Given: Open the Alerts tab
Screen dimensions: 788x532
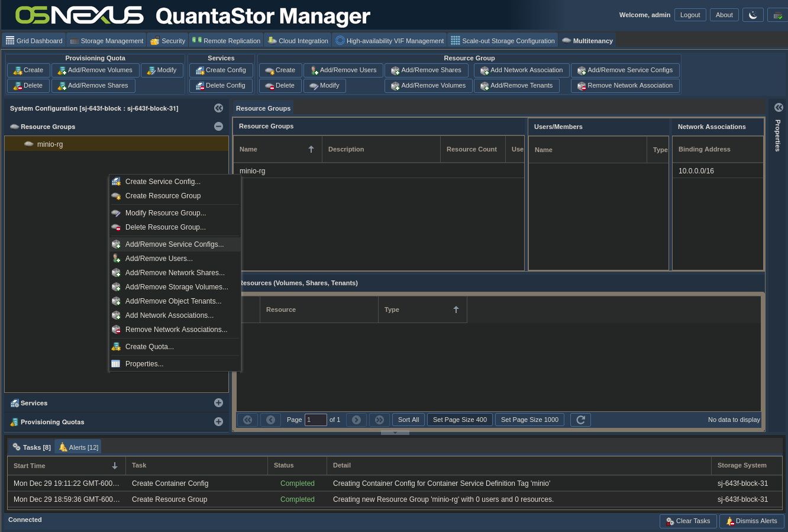Looking at the screenshot, I should pos(78,447).
